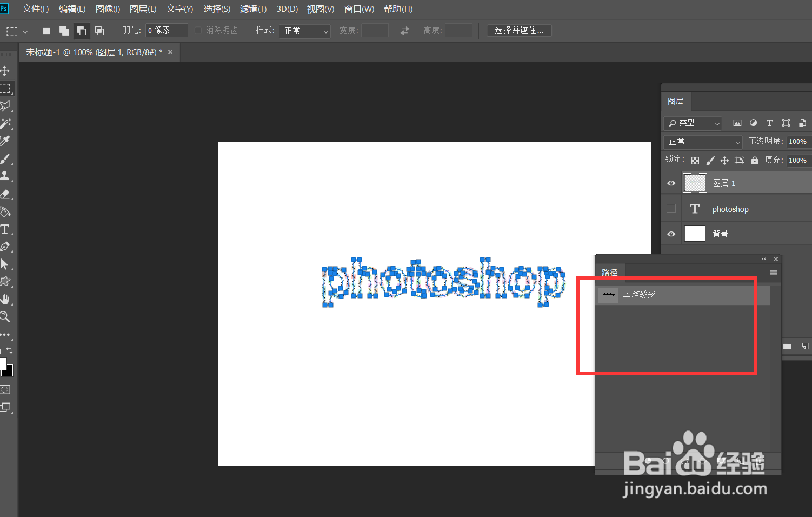Select the Brush tool
The image size is (812, 517).
(5, 158)
